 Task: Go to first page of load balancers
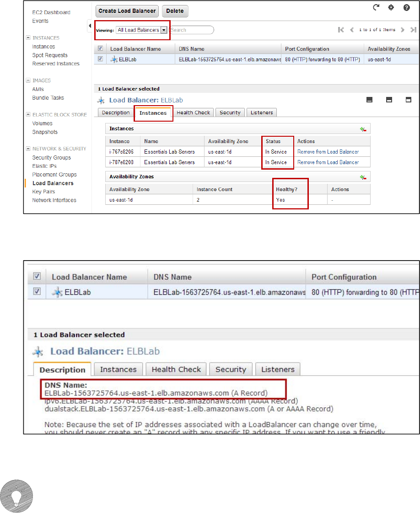click(341, 30)
